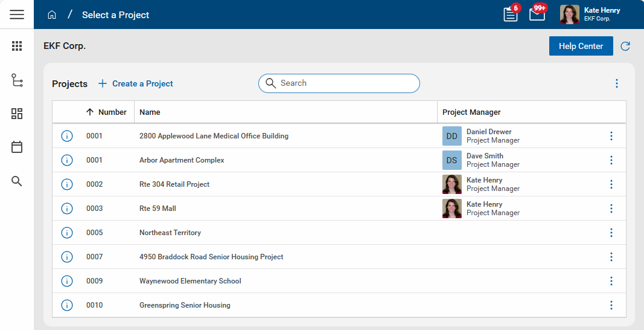
Task: Open the workflow branch icon in sidebar
Action: (17, 80)
